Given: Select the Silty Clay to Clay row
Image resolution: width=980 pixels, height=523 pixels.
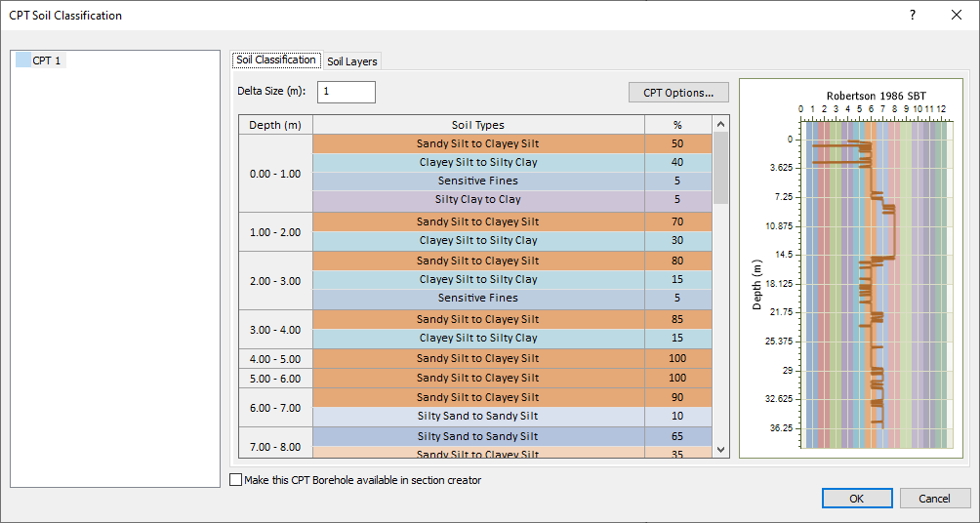Looking at the screenshot, I should [478, 200].
